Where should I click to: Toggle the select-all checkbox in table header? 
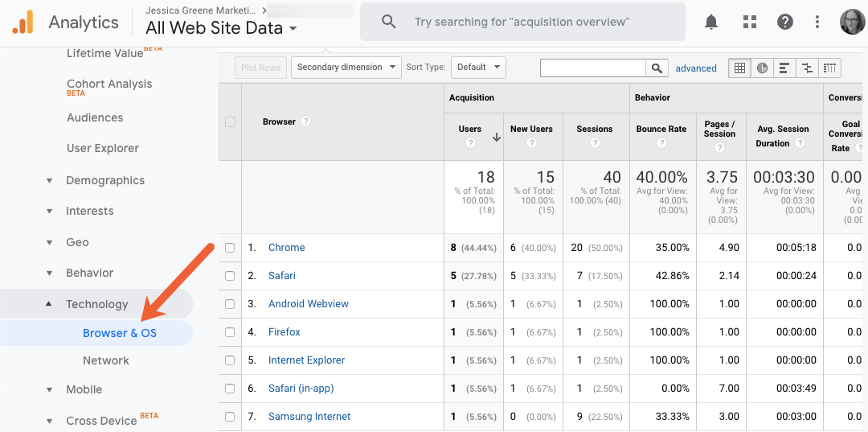coord(231,121)
